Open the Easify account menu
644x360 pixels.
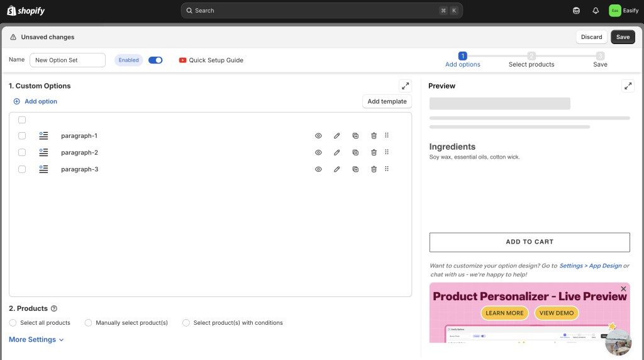pos(623,11)
